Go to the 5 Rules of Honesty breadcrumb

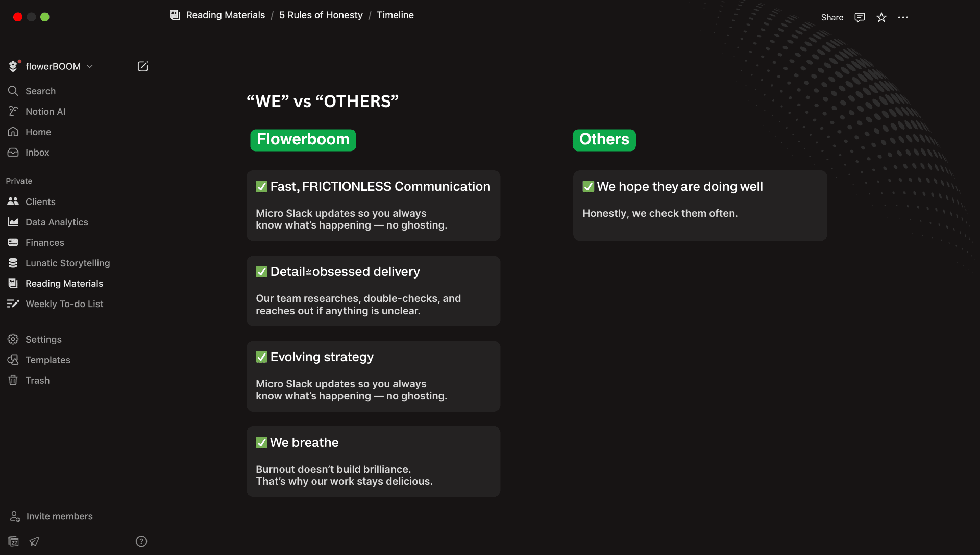click(x=321, y=15)
